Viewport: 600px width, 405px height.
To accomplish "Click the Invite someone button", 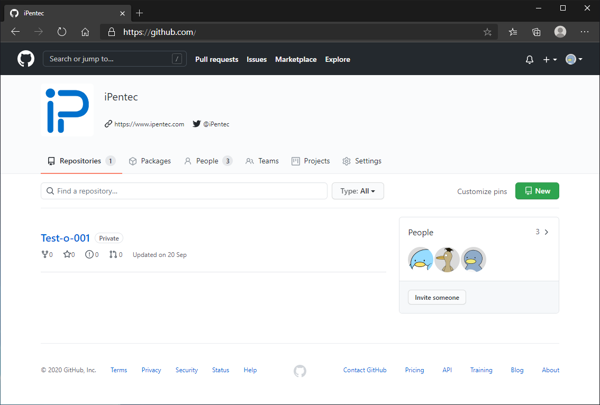I will coord(437,297).
